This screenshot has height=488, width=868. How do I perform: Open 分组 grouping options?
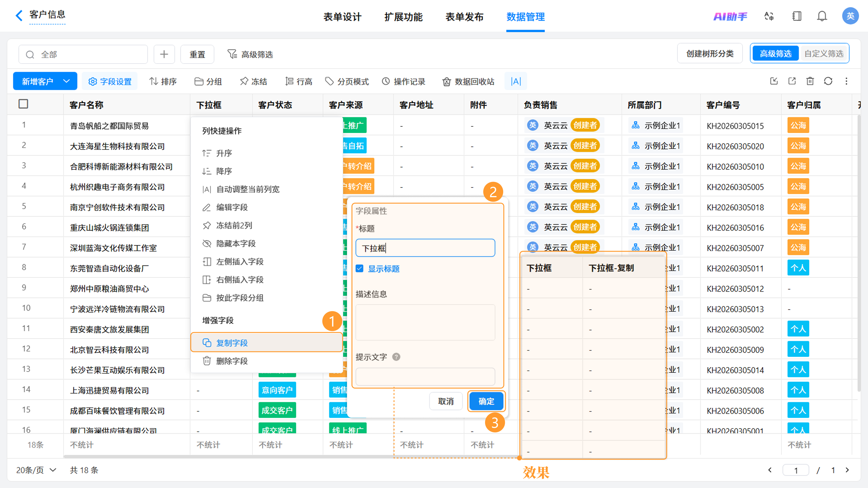click(x=208, y=81)
